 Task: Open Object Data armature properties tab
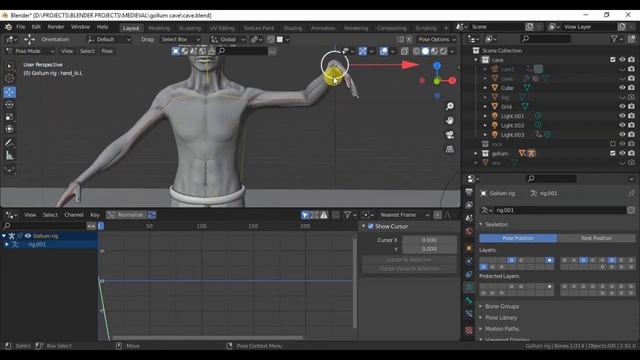tap(469, 287)
